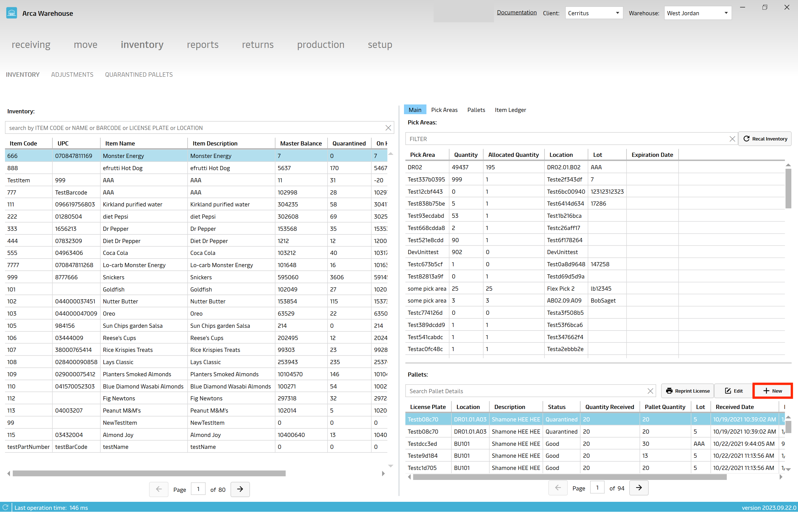Sort by Quarantined column header
Image resolution: width=798 pixels, height=532 pixels.
pos(349,143)
